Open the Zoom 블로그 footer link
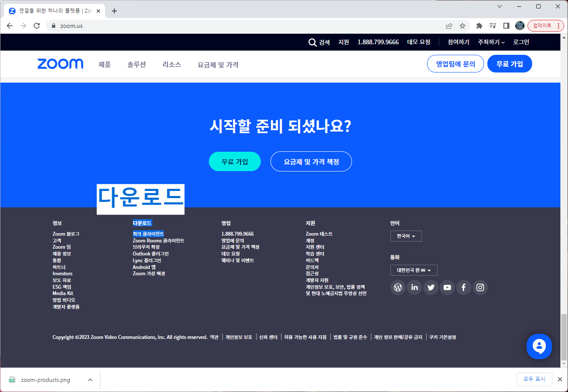The height and width of the screenshot is (392, 568). coord(66,234)
